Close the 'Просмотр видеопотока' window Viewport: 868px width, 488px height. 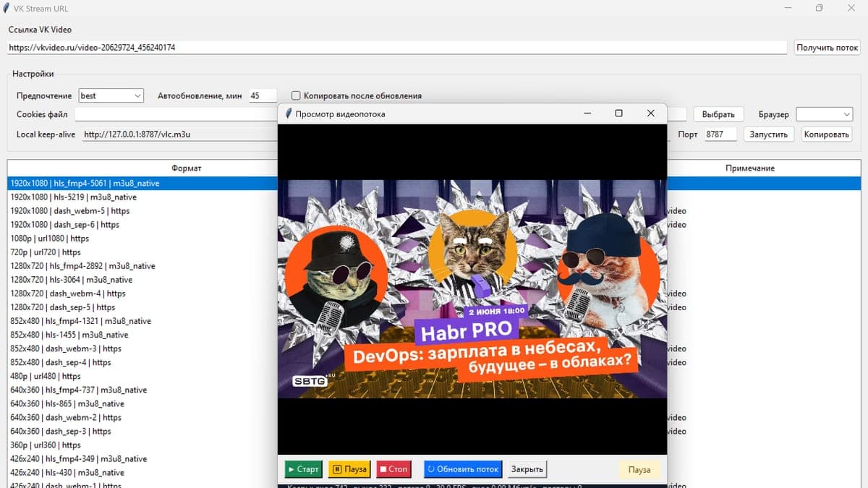click(x=650, y=114)
